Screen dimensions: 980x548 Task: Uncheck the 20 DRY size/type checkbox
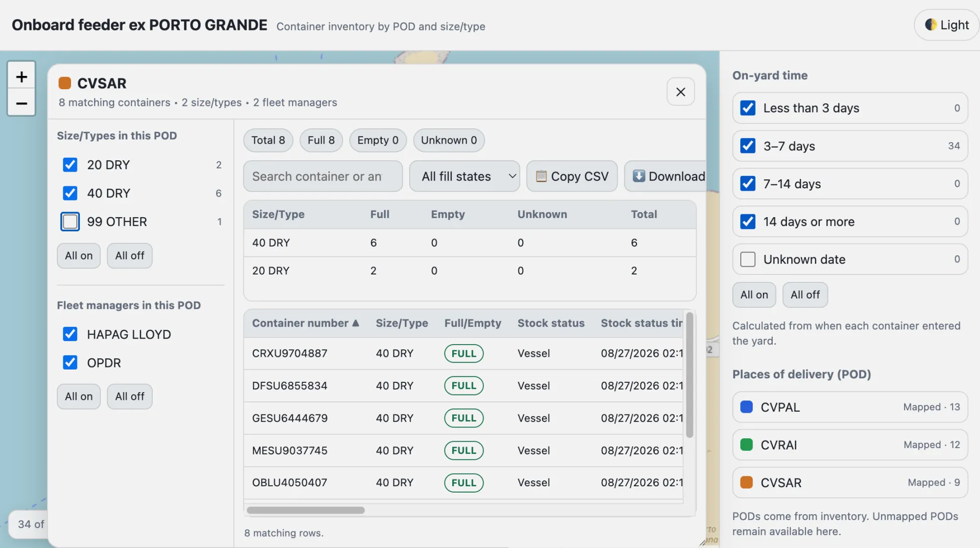click(x=70, y=165)
